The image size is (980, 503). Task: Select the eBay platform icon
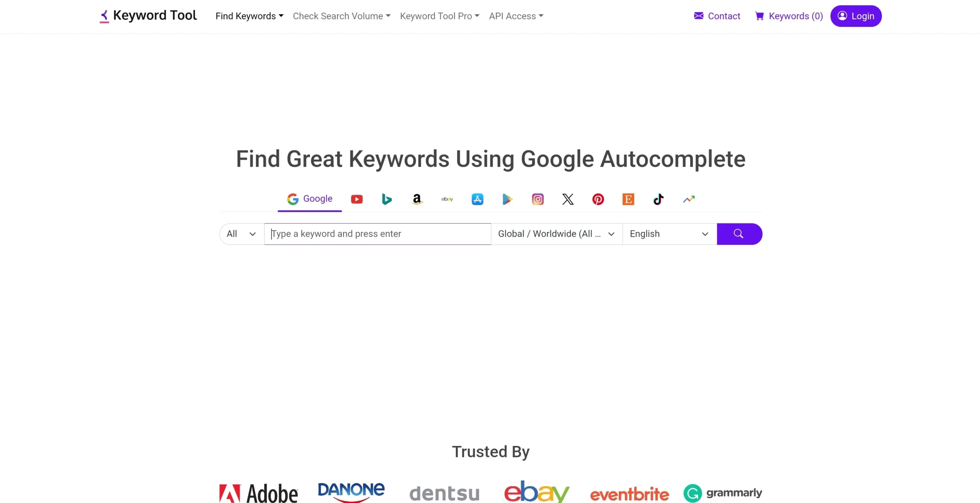[x=447, y=199]
